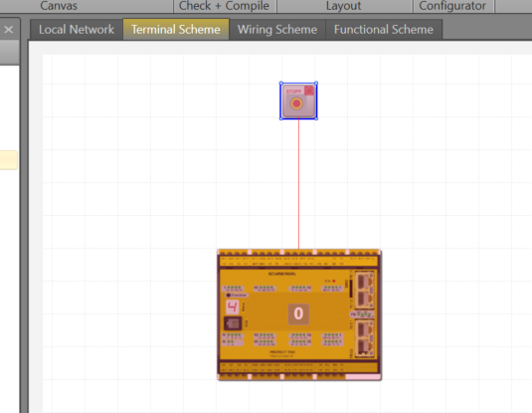Select the yellow safety controller module
Image resolution: width=532 pixels, height=413 pixels.
pyautogui.click(x=299, y=314)
